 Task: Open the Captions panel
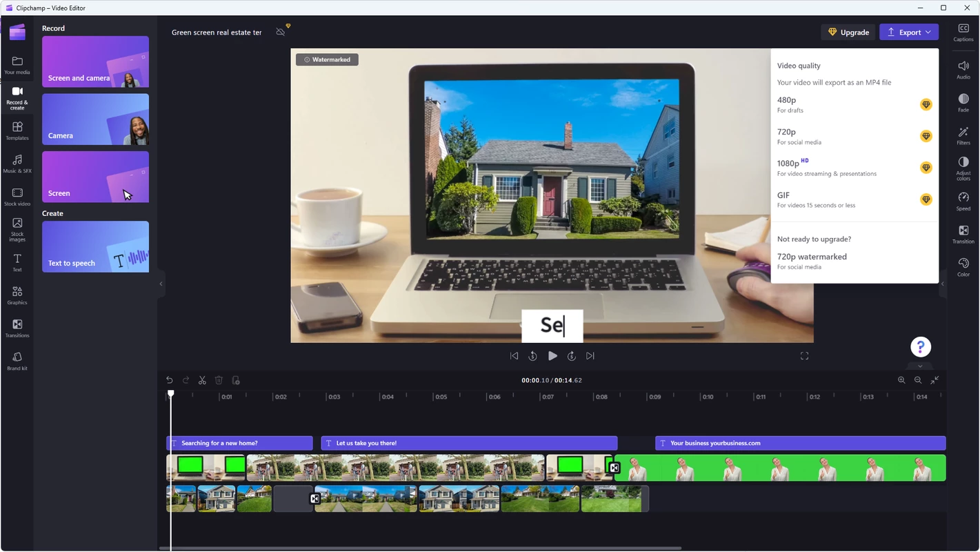click(x=963, y=32)
